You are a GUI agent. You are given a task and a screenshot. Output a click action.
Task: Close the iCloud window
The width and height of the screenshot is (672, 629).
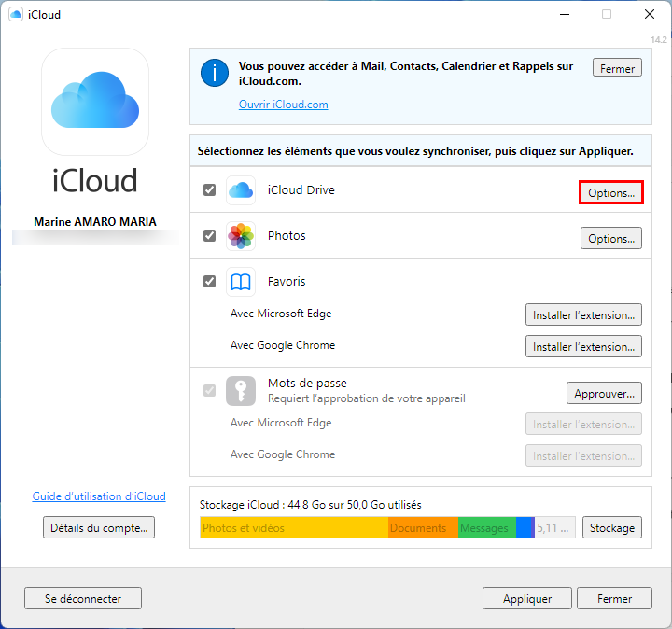pos(650,15)
